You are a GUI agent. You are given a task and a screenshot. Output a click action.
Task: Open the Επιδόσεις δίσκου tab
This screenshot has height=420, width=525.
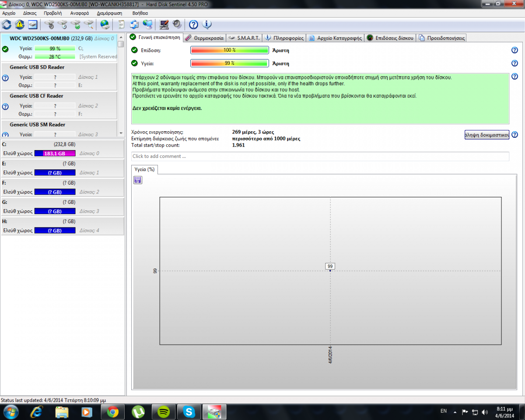click(390, 38)
